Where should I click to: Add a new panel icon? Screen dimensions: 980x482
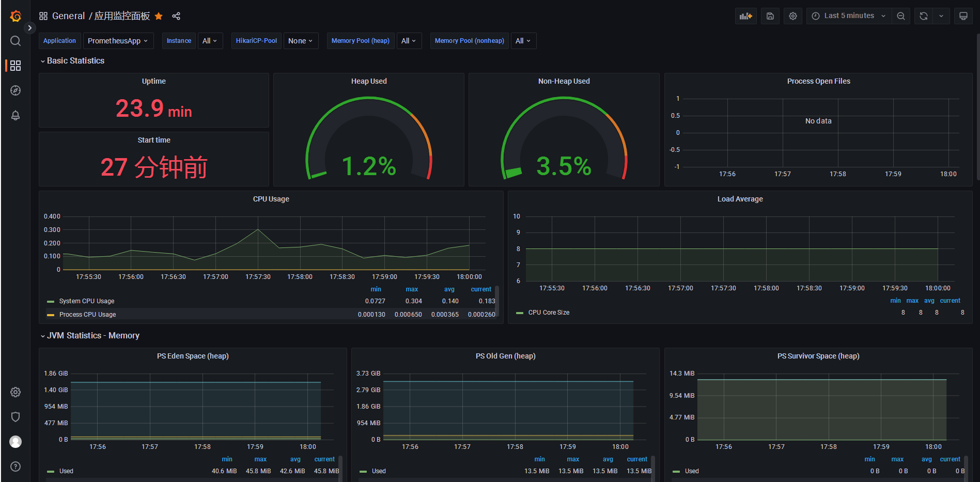point(746,16)
